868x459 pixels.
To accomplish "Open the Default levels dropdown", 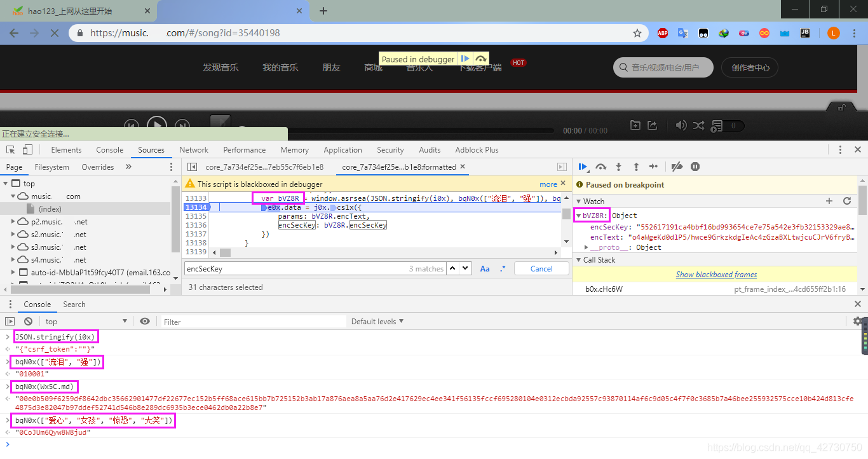I will (x=377, y=322).
